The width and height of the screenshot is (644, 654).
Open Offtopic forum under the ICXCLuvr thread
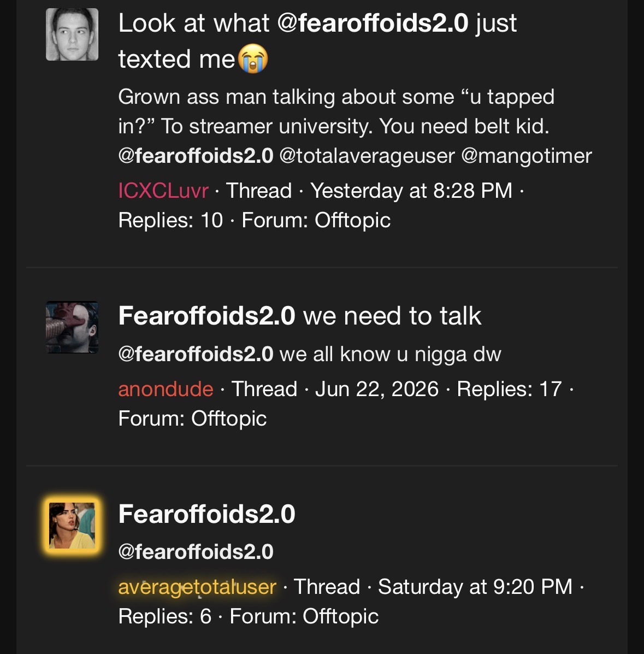coord(352,220)
